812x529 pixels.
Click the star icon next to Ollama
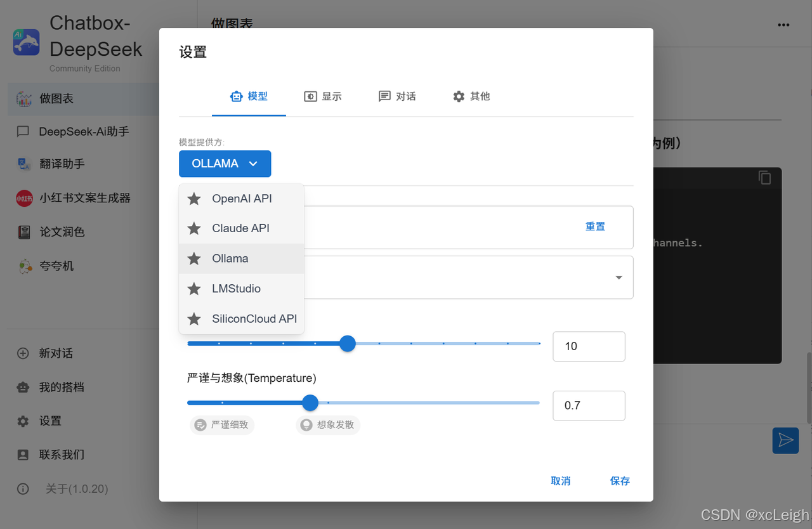[x=194, y=259]
